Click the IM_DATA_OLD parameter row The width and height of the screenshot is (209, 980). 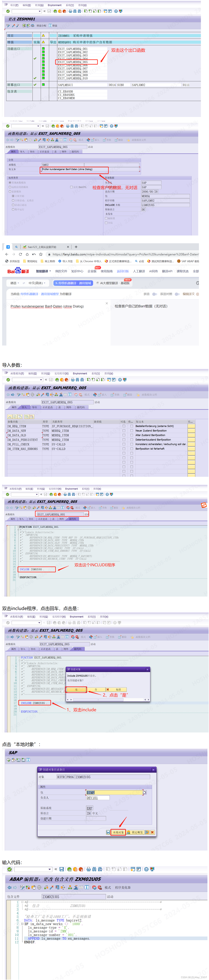101,435
